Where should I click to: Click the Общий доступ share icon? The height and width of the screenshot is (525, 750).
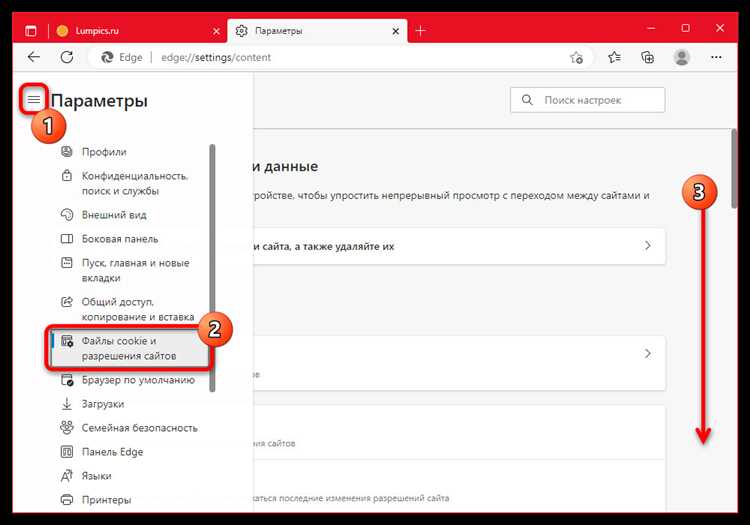pos(67,301)
